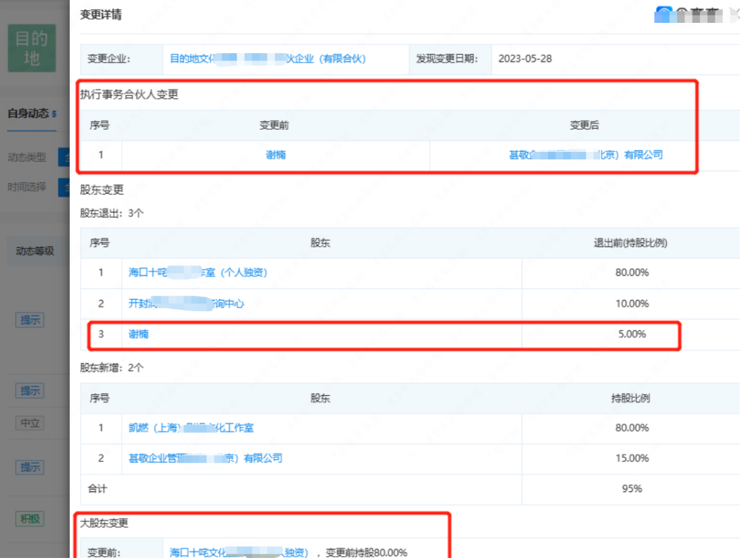Click the 发现变更日期 value 2023-05-28
Screen dimensions: 743x560
[528, 59]
